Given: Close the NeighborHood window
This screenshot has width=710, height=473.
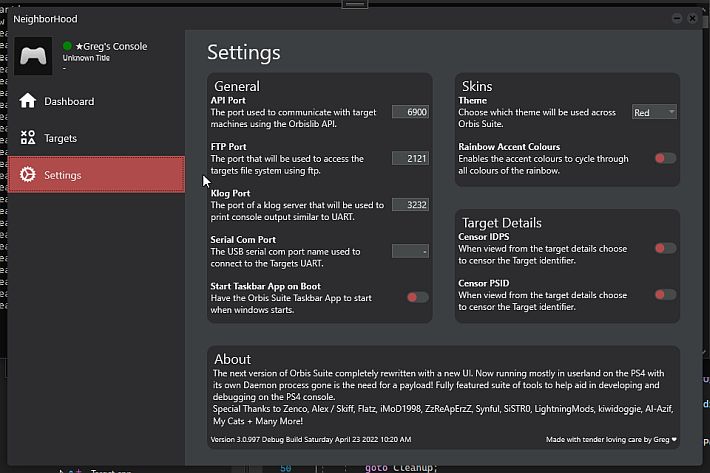Looking at the screenshot, I should pos(692,18).
